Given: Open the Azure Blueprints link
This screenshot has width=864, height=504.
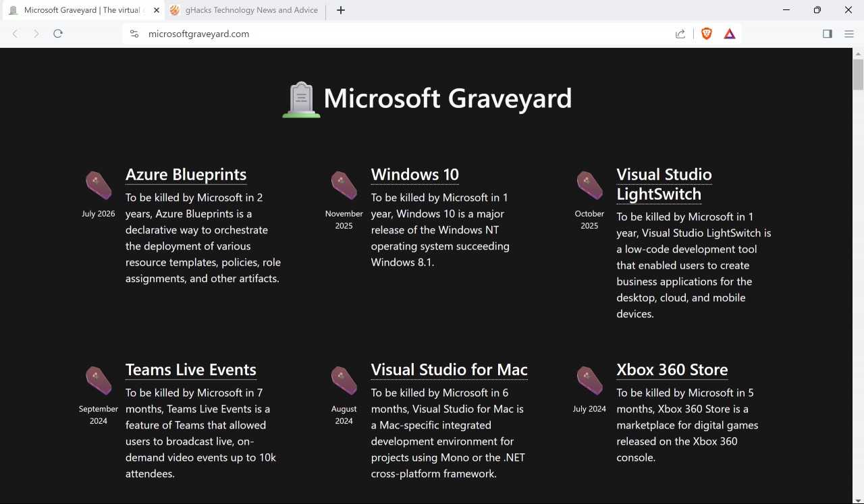Looking at the screenshot, I should [x=186, y=175].
